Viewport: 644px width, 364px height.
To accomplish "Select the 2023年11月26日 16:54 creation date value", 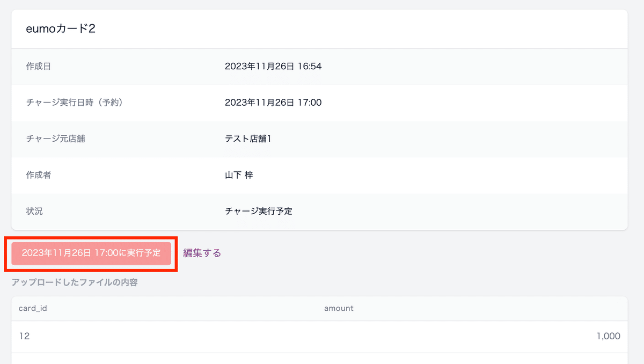I will 273,67.
